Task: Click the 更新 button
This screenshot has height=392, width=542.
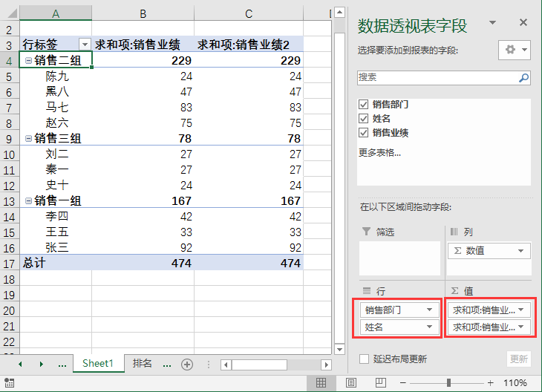Action: (518, 359)
